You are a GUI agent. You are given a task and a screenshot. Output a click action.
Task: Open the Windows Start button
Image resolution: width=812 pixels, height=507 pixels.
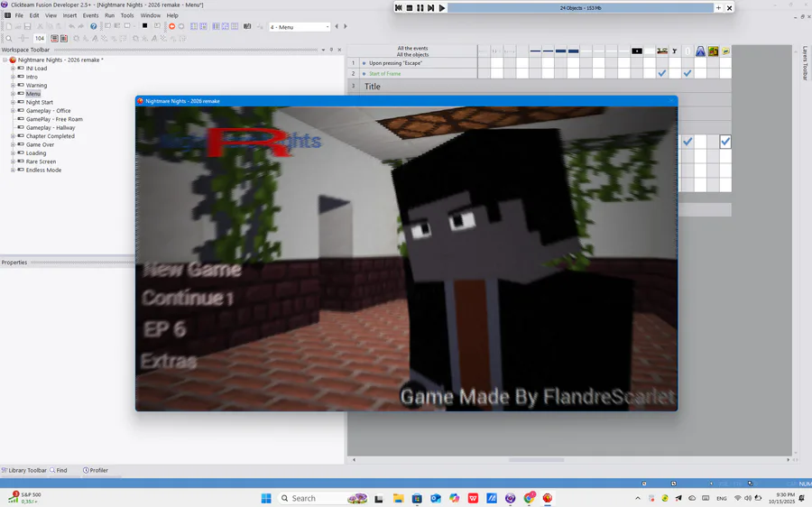(266, 498)
